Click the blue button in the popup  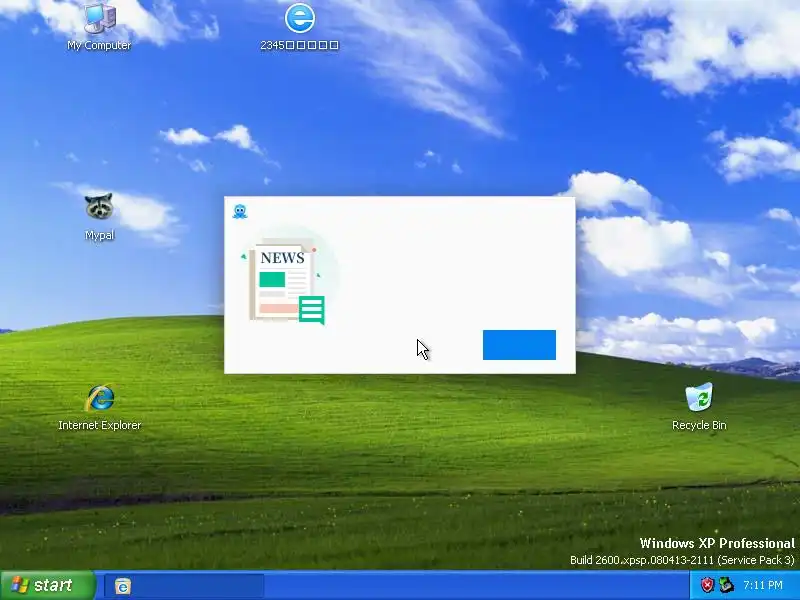click(519, 345)
